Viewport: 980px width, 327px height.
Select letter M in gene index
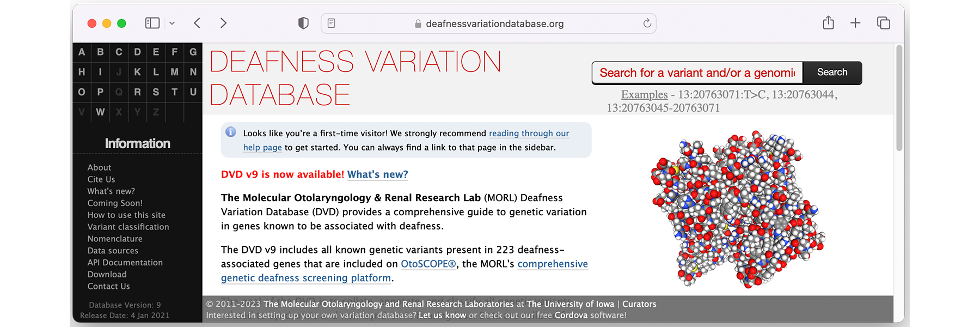[x=174, y=72]
